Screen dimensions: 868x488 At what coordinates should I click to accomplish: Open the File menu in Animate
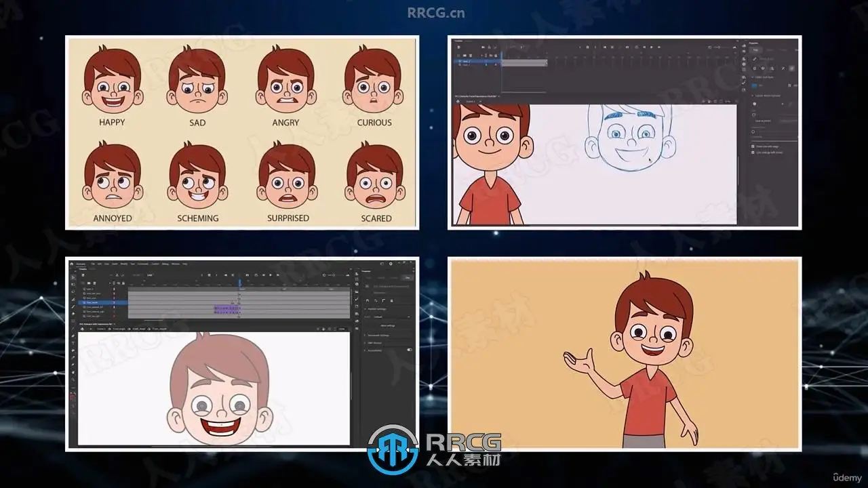point(93,264)
